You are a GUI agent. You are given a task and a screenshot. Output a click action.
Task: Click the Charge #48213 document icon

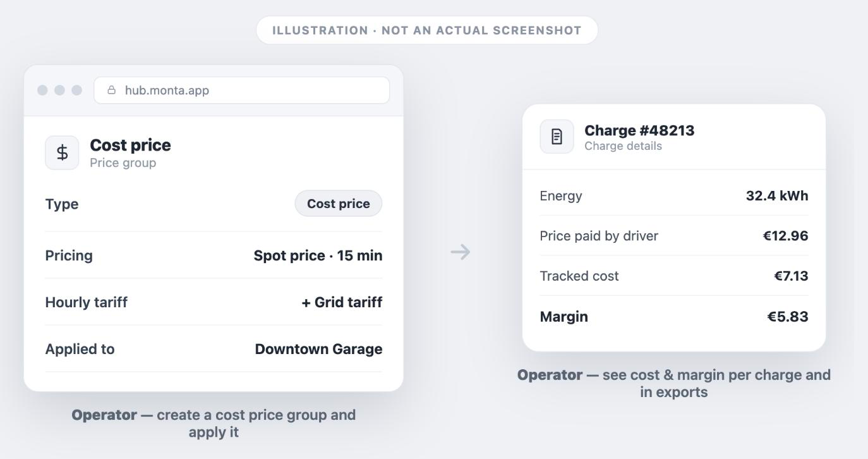click(x=557, y=137)
